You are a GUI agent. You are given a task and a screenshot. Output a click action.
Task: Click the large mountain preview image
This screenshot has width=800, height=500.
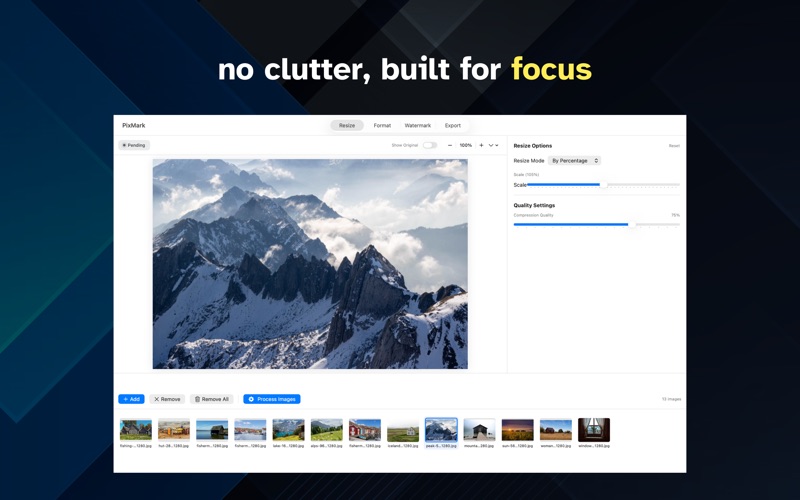pos(310,264)
